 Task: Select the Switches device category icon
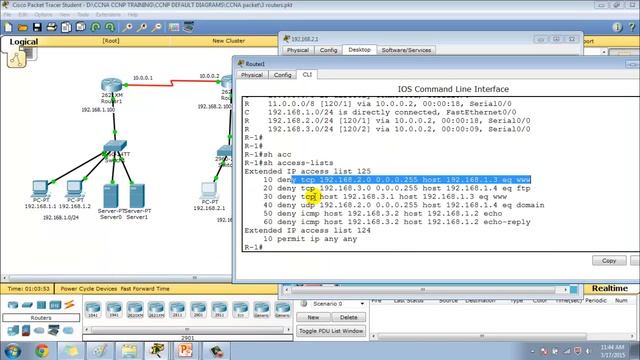(27, 305)
